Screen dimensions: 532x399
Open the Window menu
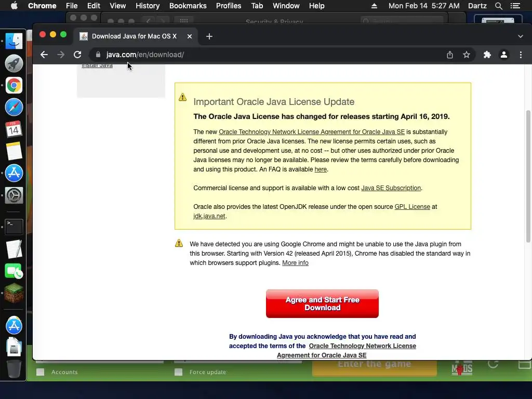point(286,6)
